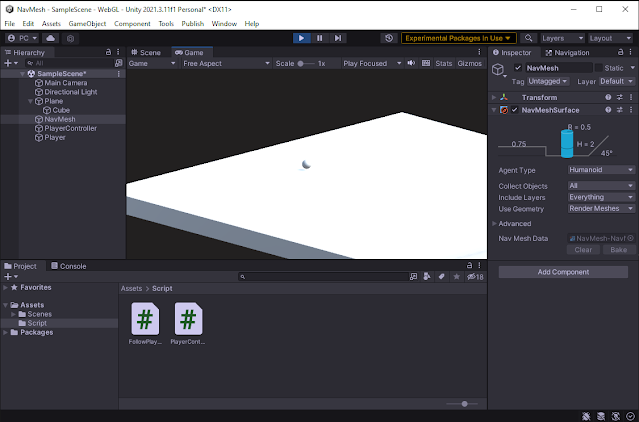
Task: Click the Pause button
Action: 320,38
